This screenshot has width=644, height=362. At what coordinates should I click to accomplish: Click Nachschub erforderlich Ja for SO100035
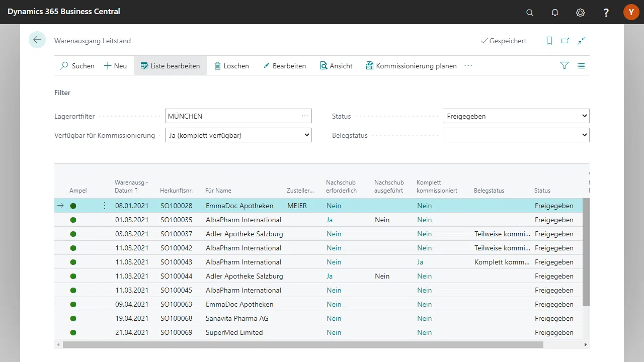click(x=330, y=220)
